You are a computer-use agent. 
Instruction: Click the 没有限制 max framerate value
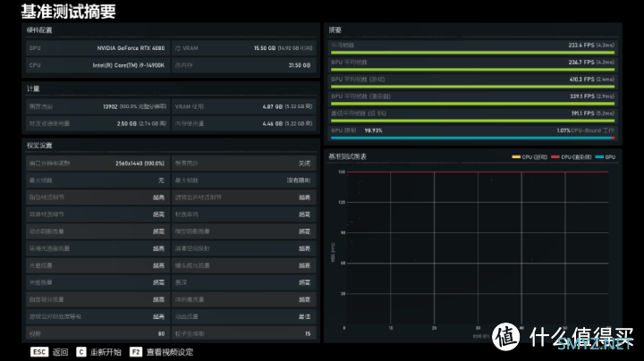click(299, 180)
